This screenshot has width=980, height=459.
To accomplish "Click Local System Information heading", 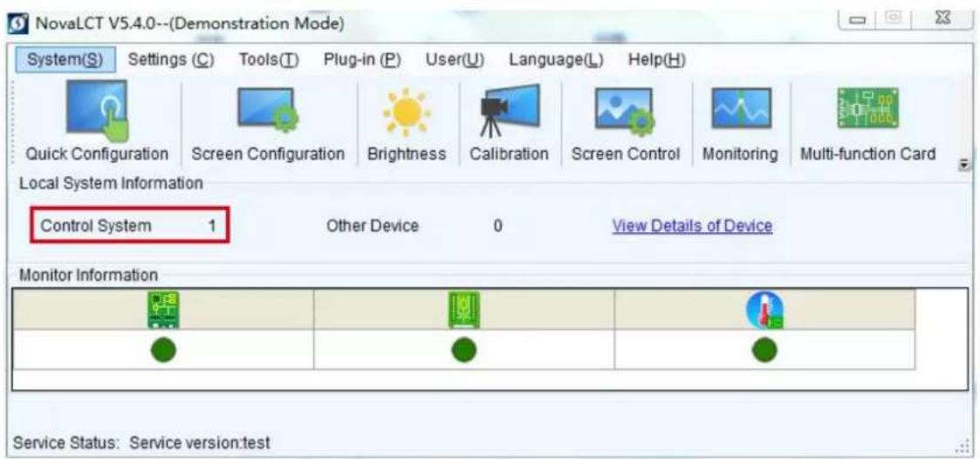I will click(111, 183).
